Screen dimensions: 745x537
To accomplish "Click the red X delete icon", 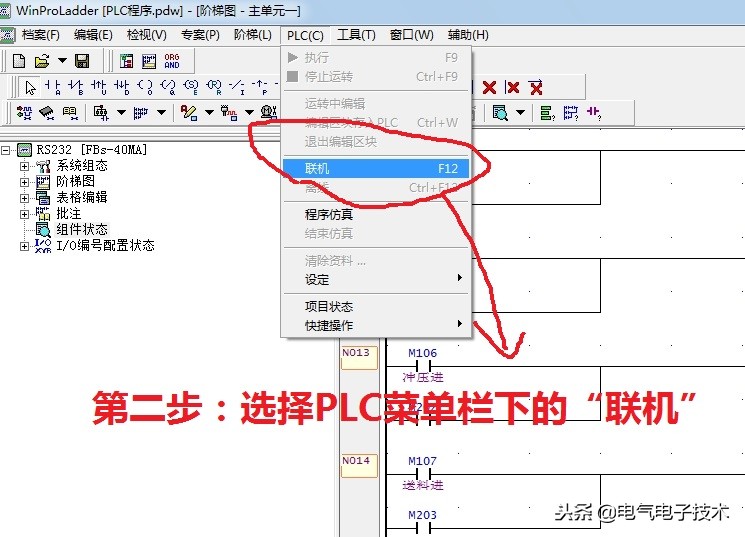I will (489, 87).
